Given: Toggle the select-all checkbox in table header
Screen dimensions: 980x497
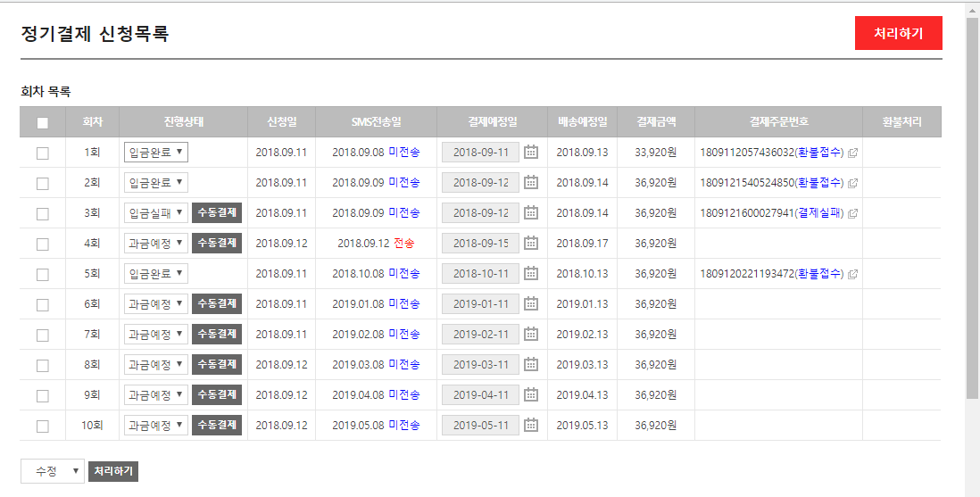Looking at the screenshot, I should click(43, 123).
